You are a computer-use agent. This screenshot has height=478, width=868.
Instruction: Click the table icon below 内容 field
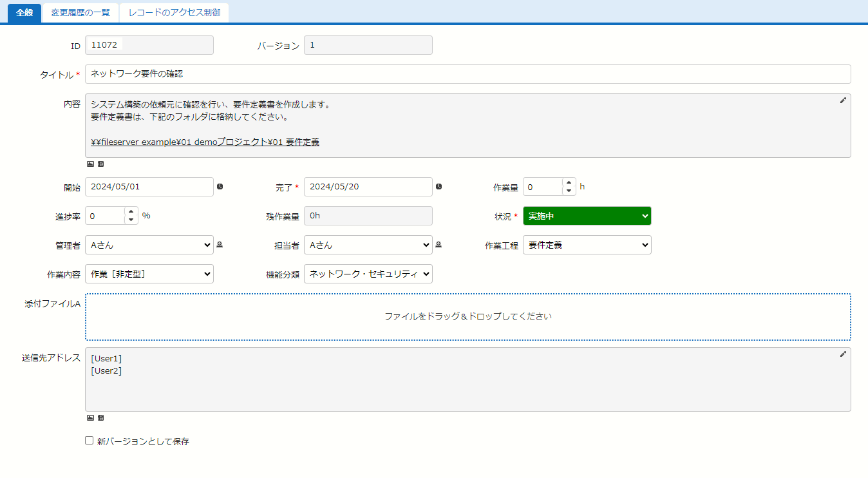100,164
